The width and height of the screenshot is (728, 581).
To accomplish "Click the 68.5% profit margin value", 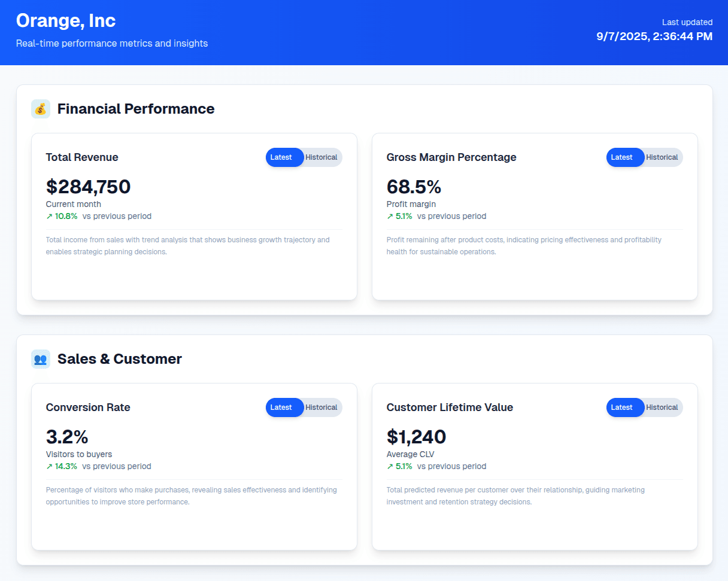I will pyautogui.click(x=414, y=187).
